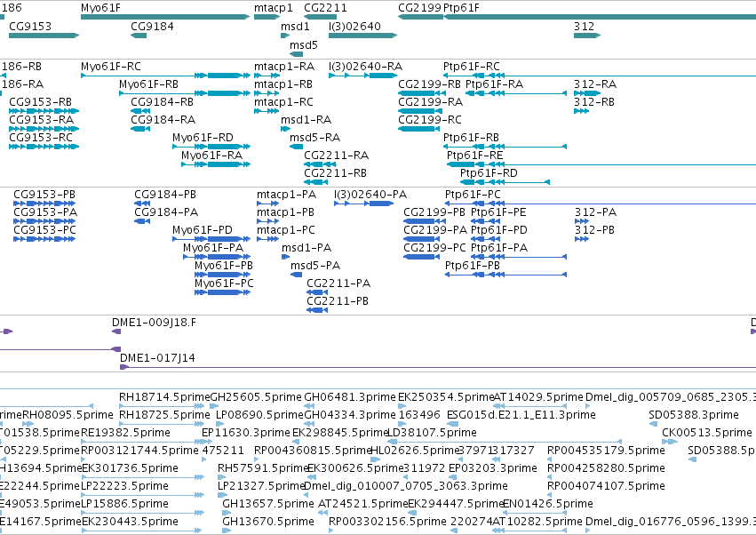
Task: Click the Ptp61F-PE protein label
Action: (x=498, y=212)
